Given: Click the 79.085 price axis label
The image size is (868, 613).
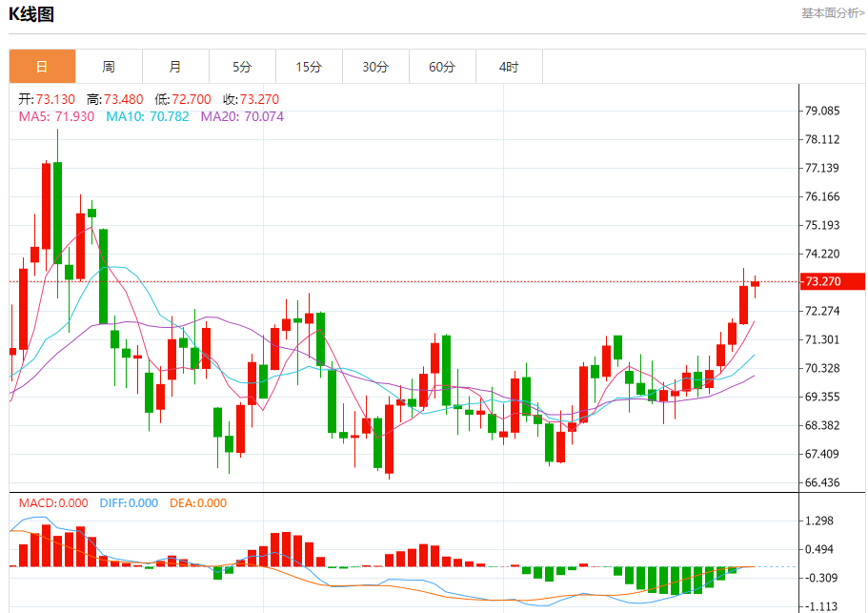Looking at the screenshot, I should click(x=822, y=111).
